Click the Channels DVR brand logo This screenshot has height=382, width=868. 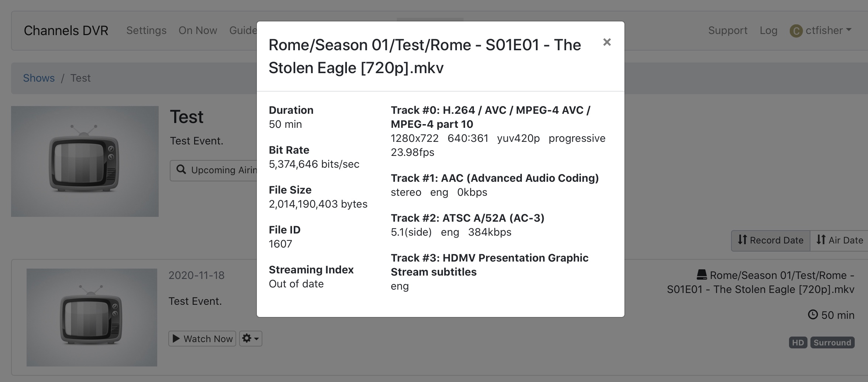click(66, 30)
